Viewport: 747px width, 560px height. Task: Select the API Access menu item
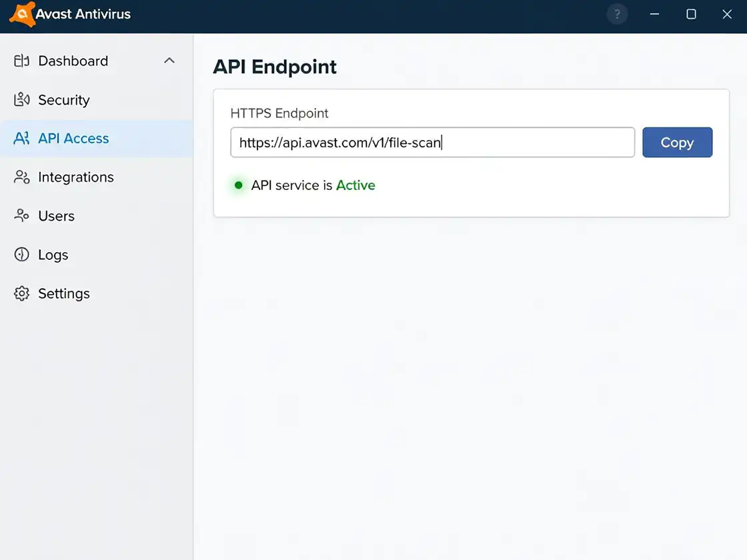pos(97,138)
